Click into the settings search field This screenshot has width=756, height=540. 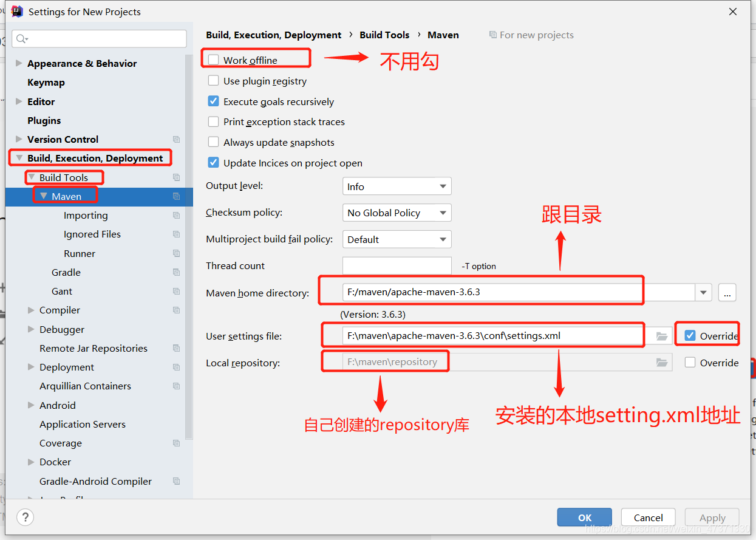click(x=99, y=39)
